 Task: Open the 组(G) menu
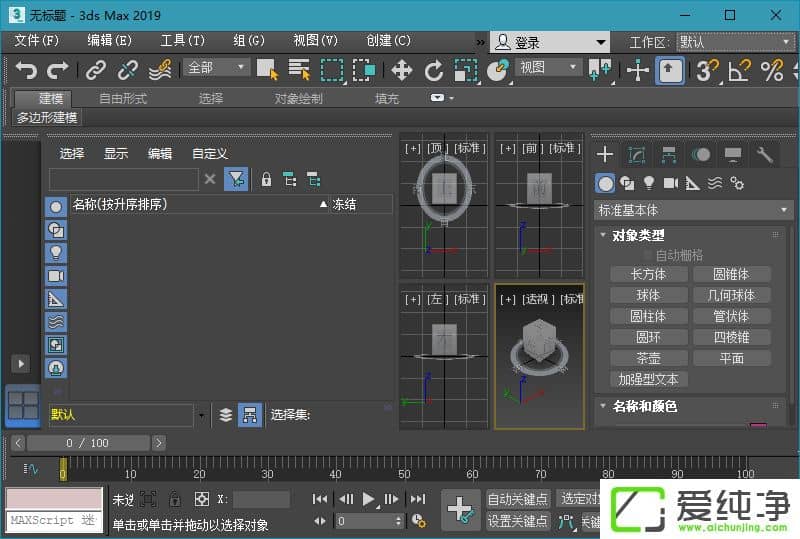248,41
